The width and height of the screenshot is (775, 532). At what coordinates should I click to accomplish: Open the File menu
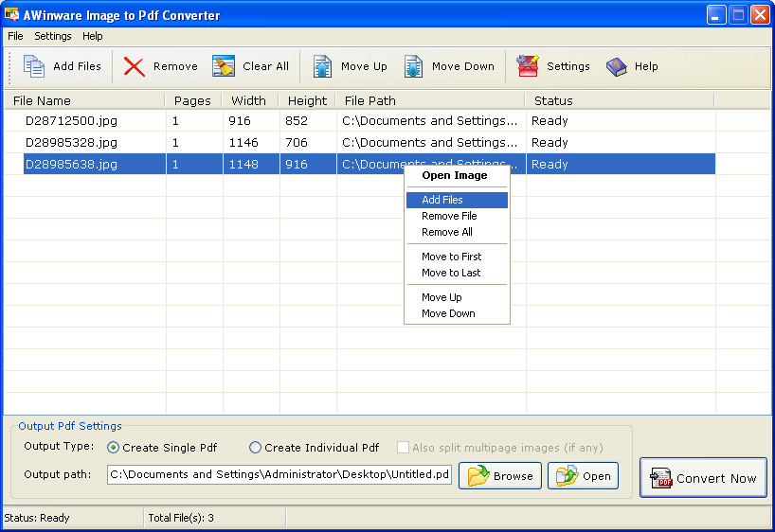coord(15,36)
